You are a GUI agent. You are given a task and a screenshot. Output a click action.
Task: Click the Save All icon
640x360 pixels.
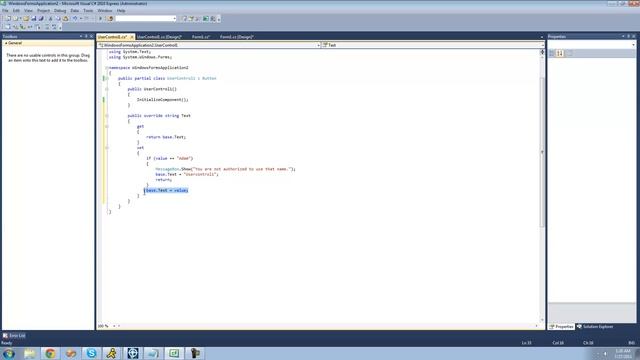click(x=41, y=19)
